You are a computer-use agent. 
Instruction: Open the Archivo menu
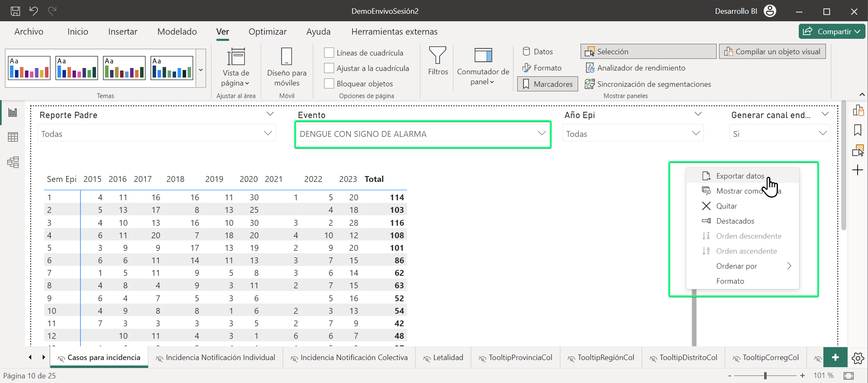(x=29, y=31)
